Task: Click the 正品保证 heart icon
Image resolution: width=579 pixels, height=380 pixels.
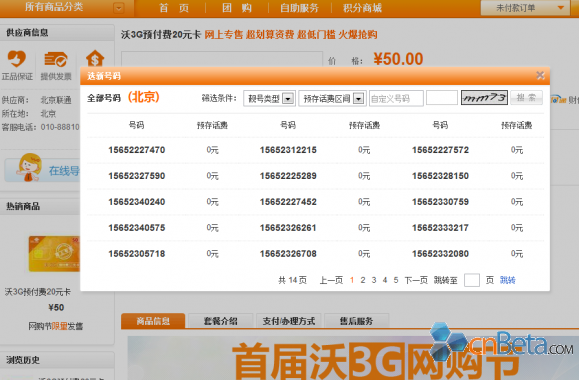Action: (17, 59)
